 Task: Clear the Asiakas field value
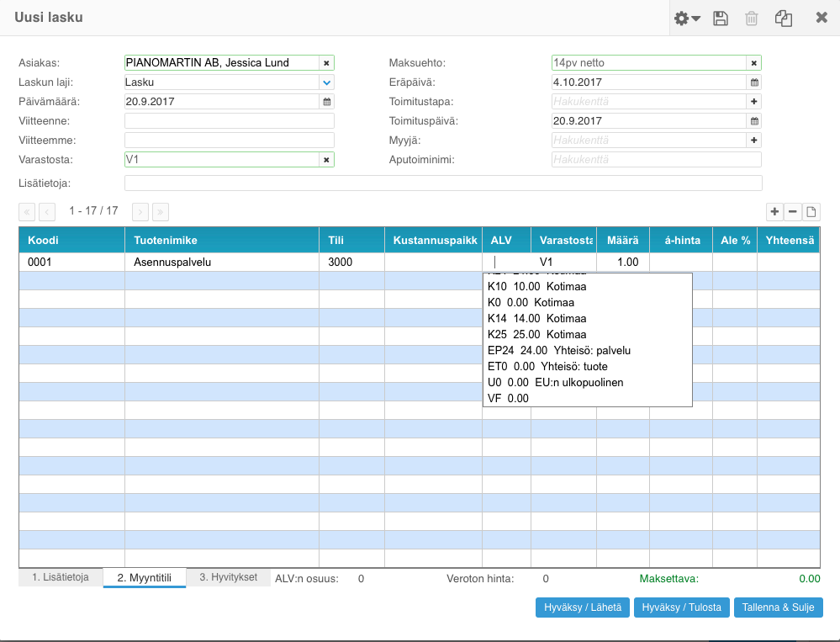coord(326,63)
